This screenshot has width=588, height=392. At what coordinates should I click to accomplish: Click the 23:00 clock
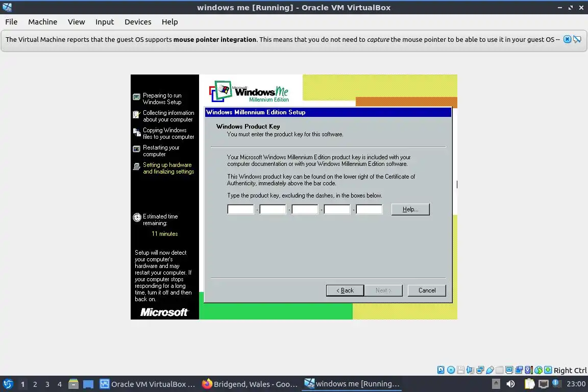(x=576, y=384)
